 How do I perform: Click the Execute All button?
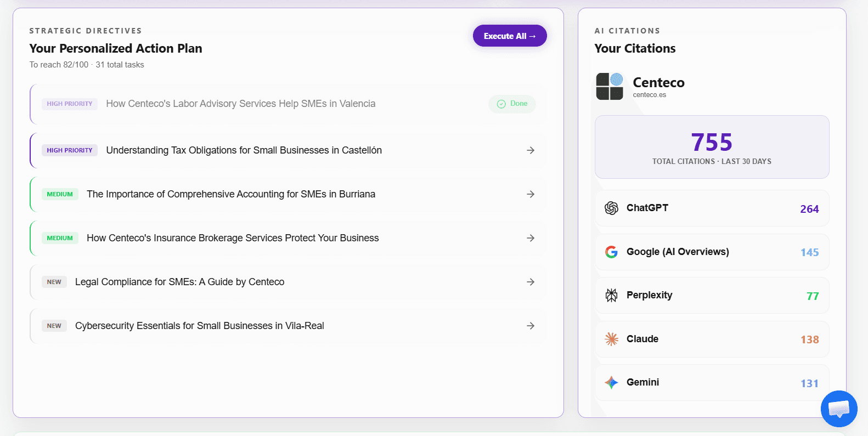click(x=510, y=36)
